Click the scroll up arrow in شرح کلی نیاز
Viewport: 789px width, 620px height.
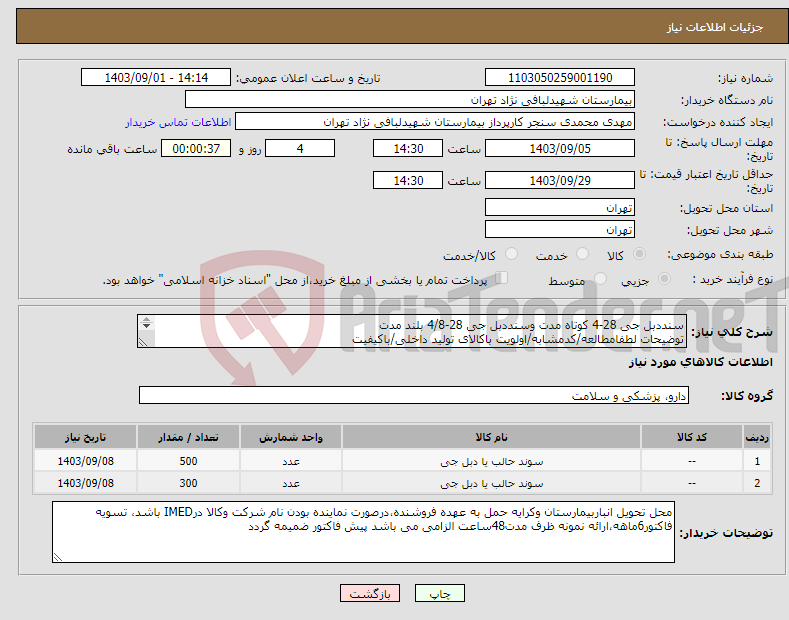(x=146, y=320)
